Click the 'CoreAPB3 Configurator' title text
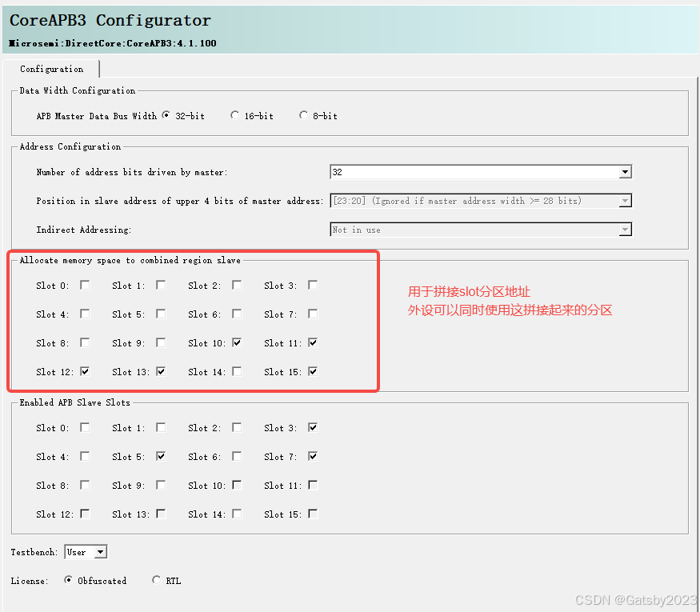The height and width of the screenshot is (612, 700). point(110,21)
